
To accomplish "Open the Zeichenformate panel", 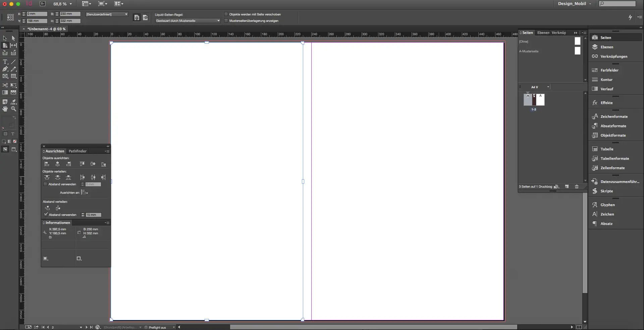I will point(613,116).
